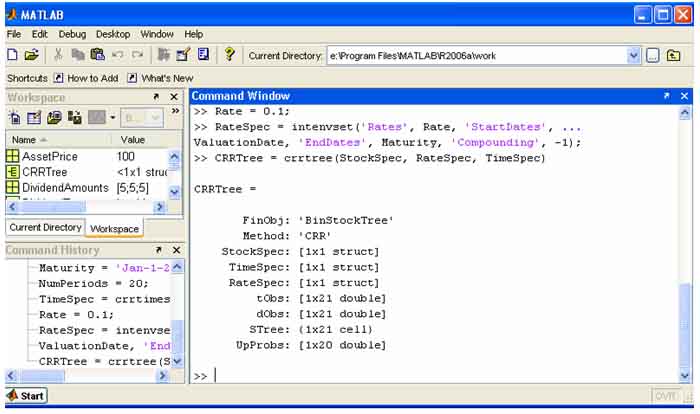Open the File menu
700x414 pixels.
14,34
